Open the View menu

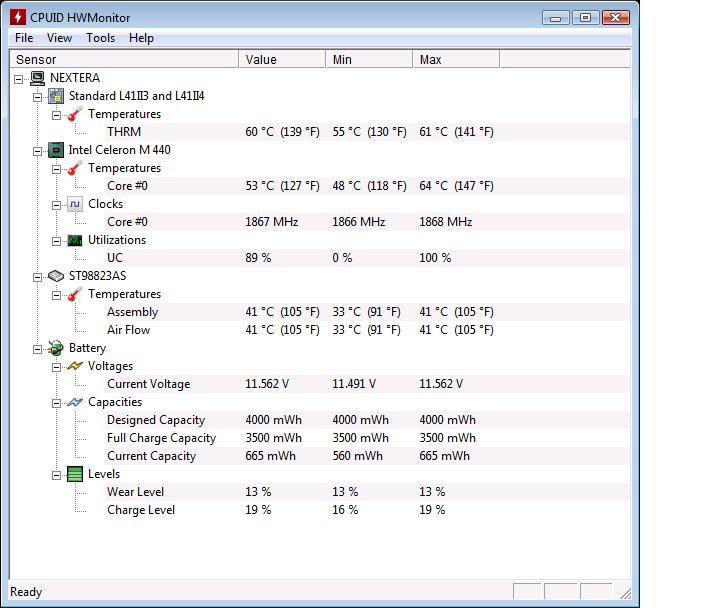coord(59,38)
